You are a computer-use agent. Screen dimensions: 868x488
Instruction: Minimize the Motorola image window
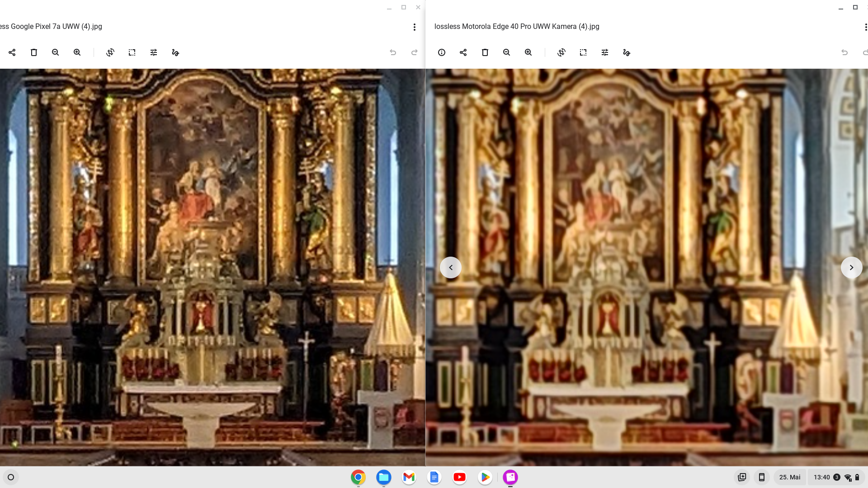pyautogui.click(x=841, y=8)
